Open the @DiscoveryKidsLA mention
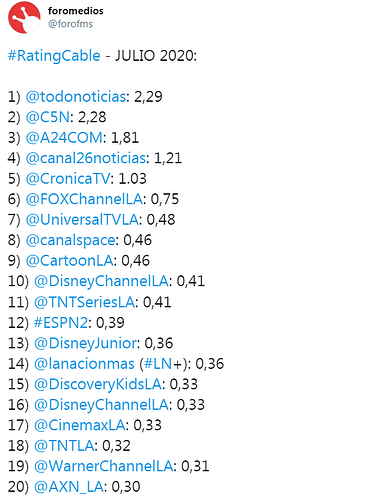This screenshot has height=500, width=386. pos(98,384)
